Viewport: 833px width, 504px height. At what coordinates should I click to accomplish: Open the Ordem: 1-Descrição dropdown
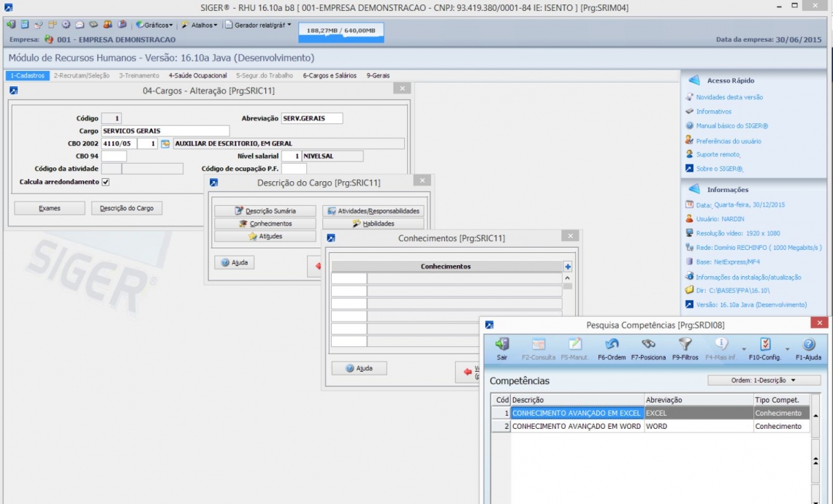coord(764,381)
